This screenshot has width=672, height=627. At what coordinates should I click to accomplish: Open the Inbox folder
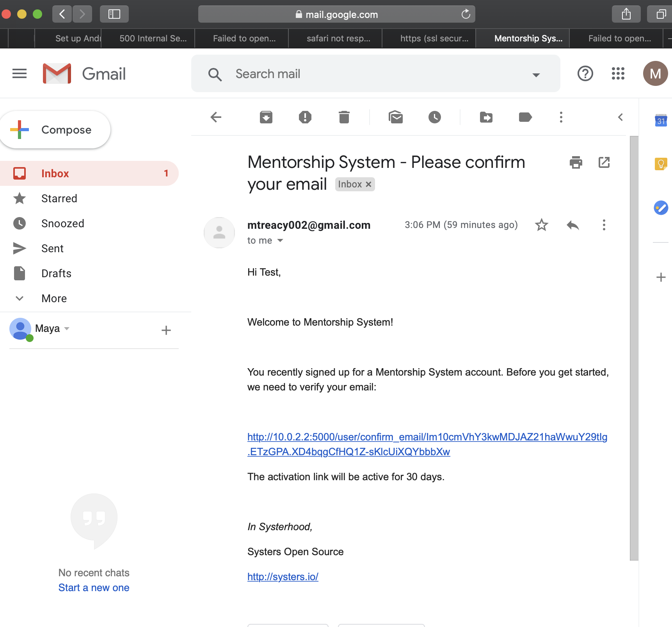[x=89, y=173]
